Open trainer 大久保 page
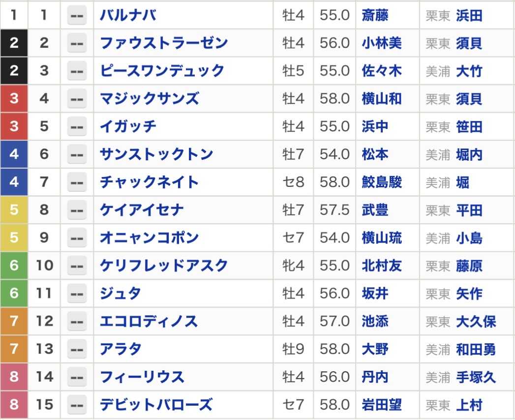515x420 pixels. point(476,322)
